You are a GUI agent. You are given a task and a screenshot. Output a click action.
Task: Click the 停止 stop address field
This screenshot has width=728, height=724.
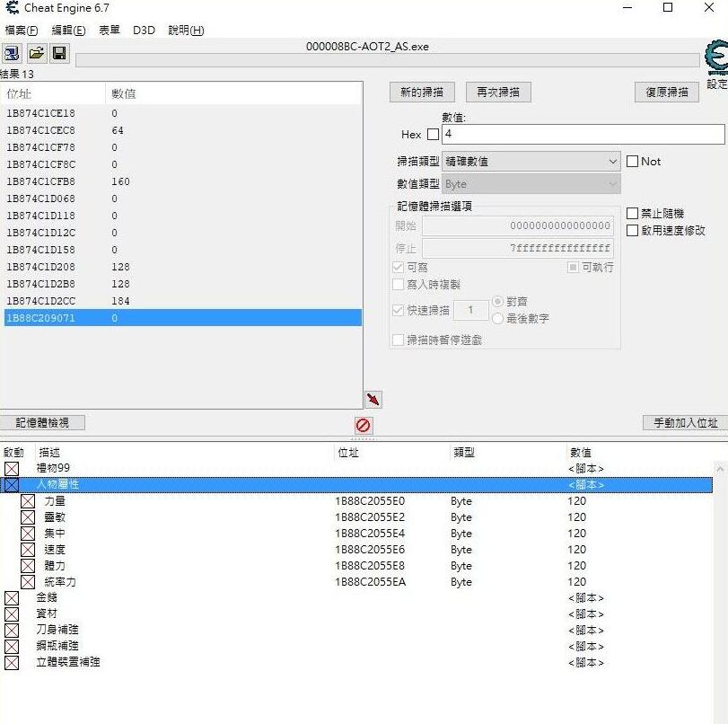518,248
